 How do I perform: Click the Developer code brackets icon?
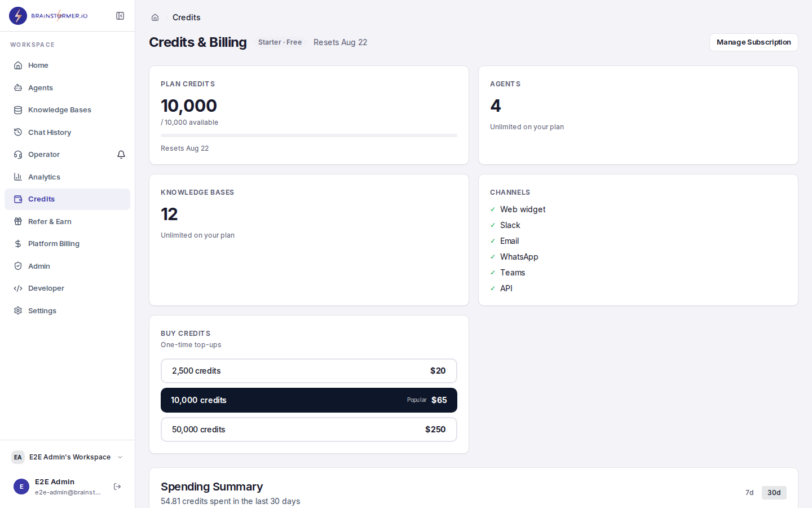[18, 288]
